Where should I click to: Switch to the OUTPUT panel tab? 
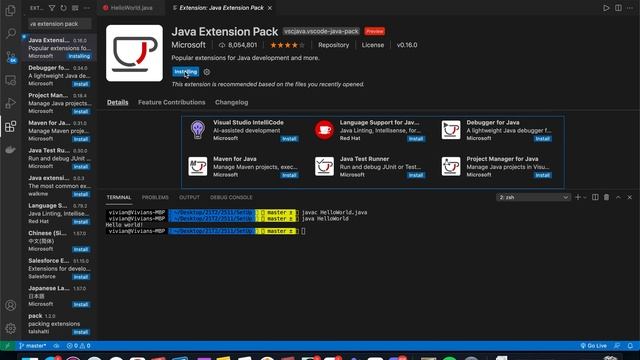coord(189,197)
